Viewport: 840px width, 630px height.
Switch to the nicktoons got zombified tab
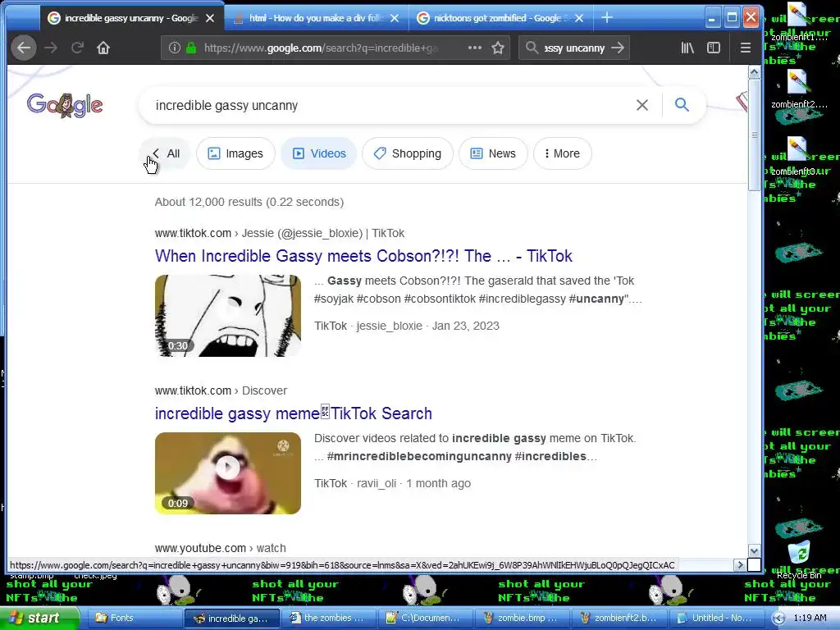click(x=500, y=18)
